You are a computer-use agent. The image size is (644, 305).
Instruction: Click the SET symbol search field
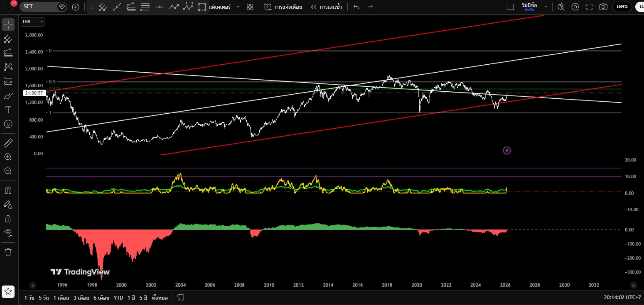[x=39, y=7]
